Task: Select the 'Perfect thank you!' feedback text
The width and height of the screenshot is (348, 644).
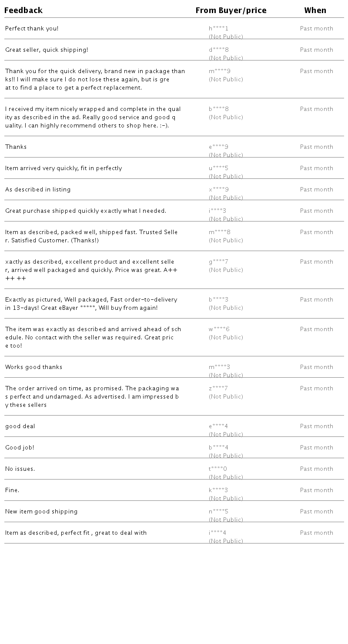Action: tap(32, 29)
